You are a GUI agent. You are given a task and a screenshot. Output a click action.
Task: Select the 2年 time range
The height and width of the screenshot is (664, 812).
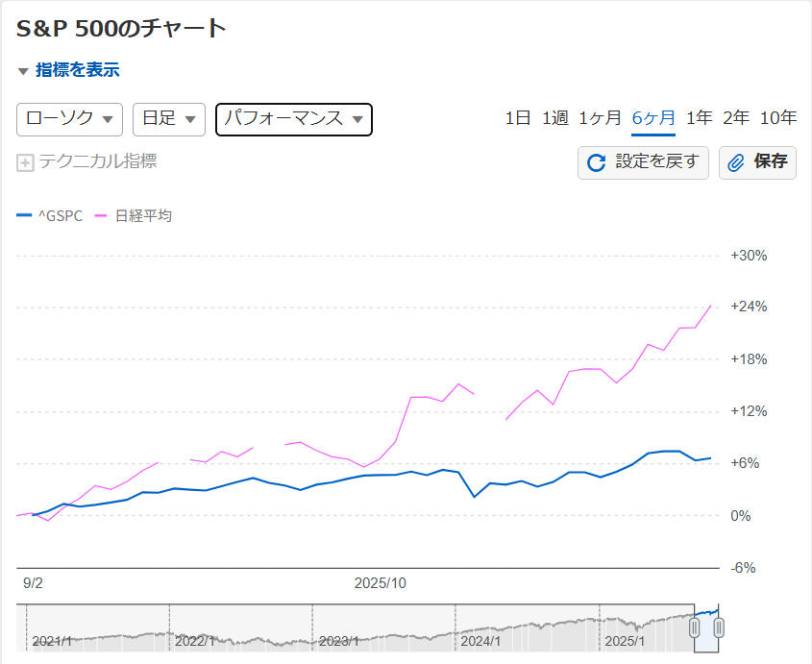tap(735, 118)
